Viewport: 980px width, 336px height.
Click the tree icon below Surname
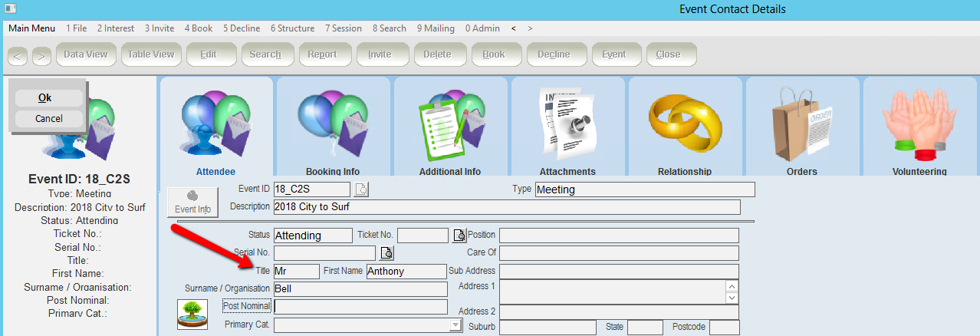192,315
